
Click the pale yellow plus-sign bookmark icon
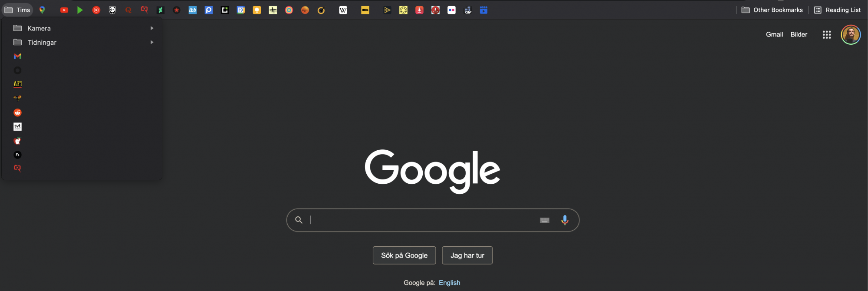(273, 10)
